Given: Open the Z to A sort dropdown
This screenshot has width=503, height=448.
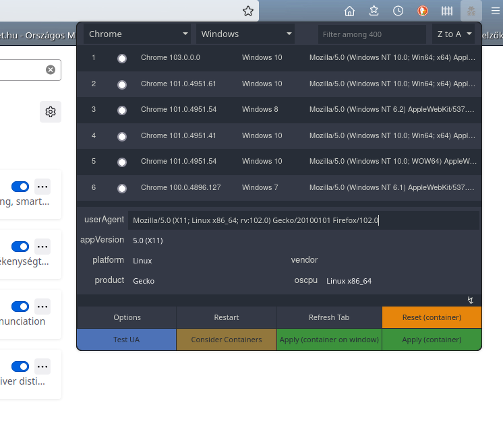Looking at the screenshot, I should pos(454,34).
